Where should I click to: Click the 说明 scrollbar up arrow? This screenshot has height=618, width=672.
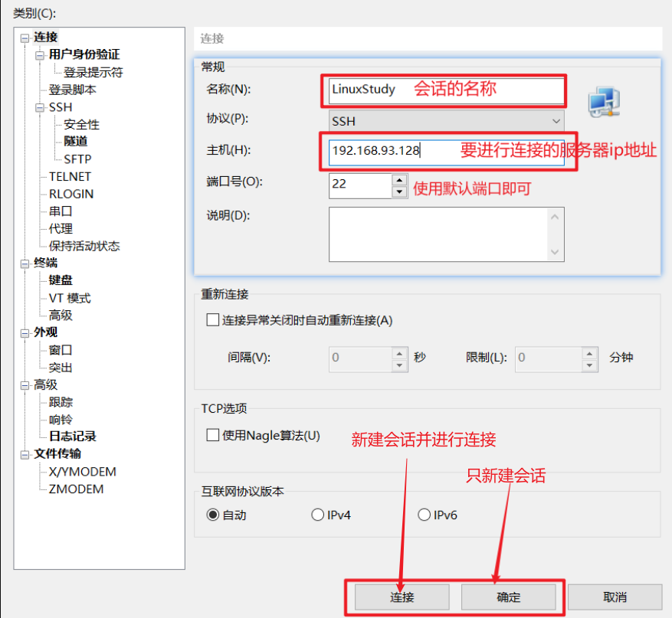tap(555, 217)
